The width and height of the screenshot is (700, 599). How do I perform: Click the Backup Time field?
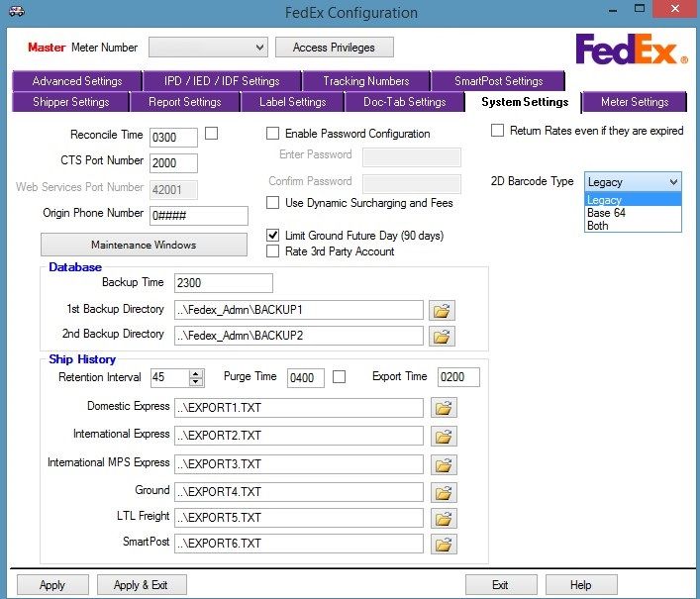[223, 283]
